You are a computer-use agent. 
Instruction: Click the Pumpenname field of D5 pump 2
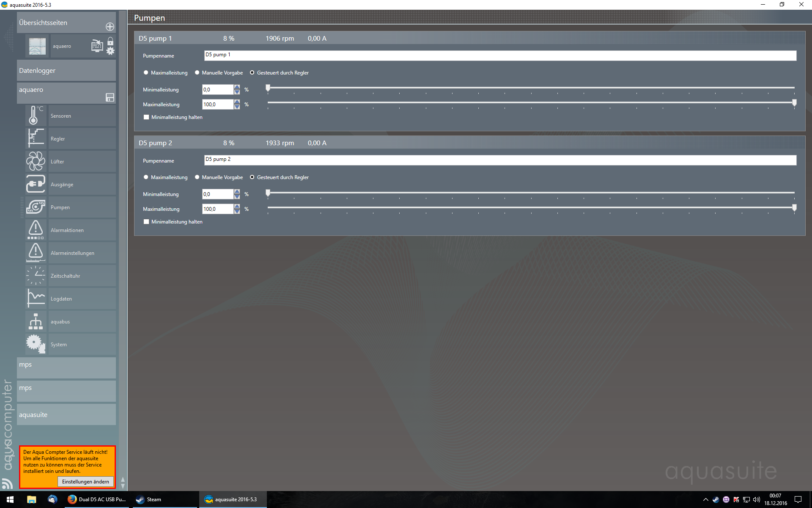pos(500,160)
